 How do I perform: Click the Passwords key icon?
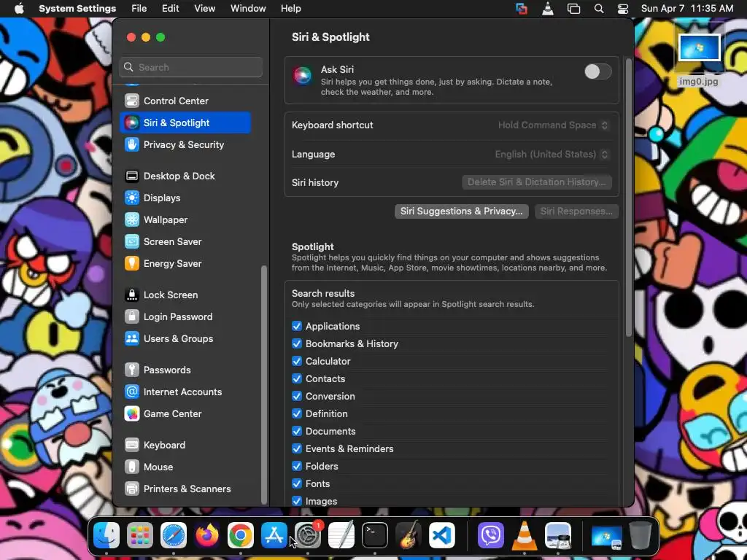click(x=132, y=370)
